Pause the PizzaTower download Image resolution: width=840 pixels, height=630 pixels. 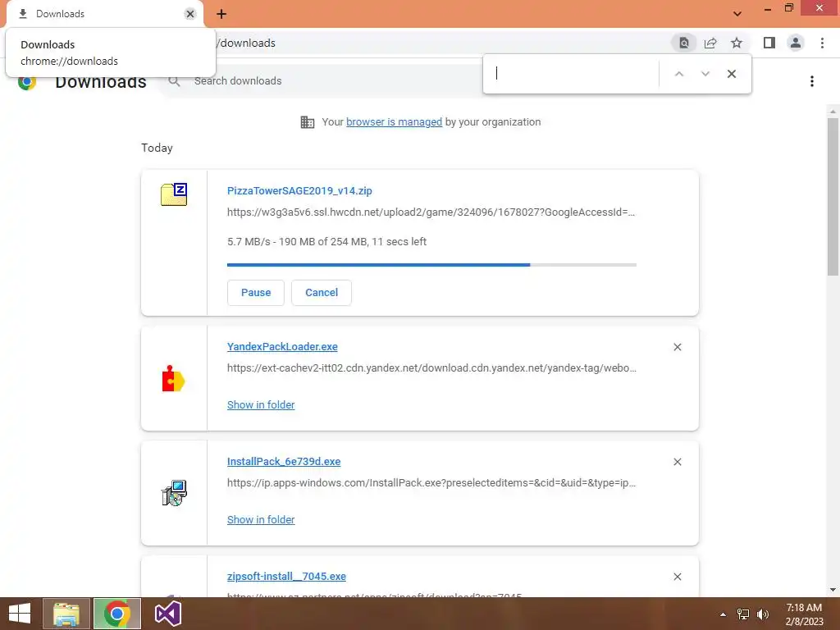[256, 293]
